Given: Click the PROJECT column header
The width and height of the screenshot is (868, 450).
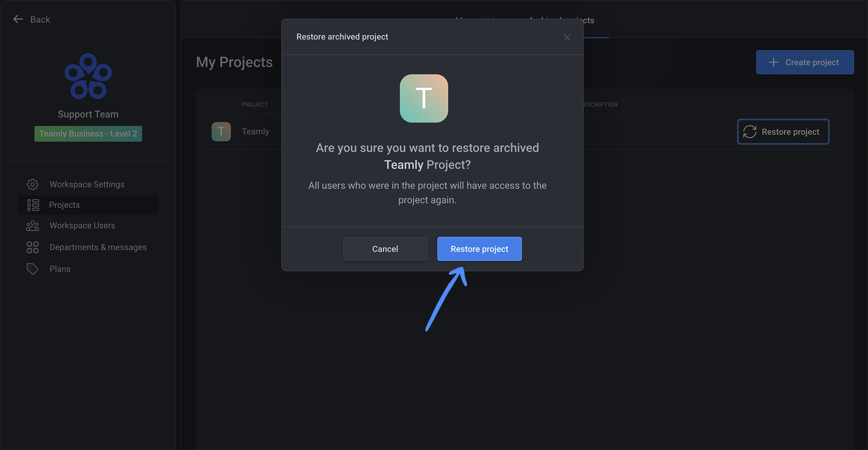Looking at the screenshot, I should coord(255,104).
